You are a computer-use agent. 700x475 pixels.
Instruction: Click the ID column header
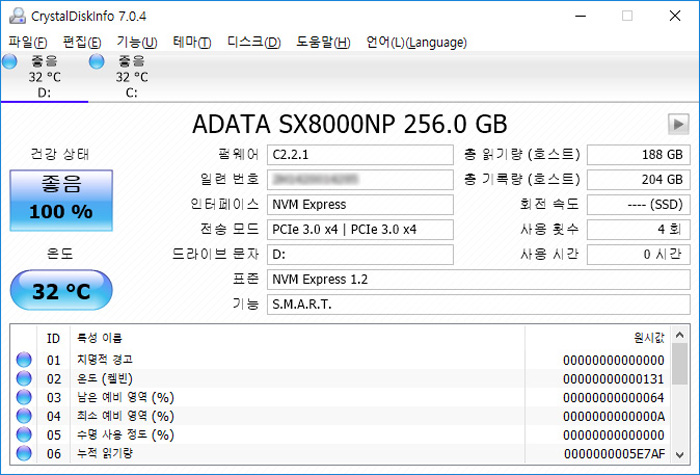(x=53, y=338)
